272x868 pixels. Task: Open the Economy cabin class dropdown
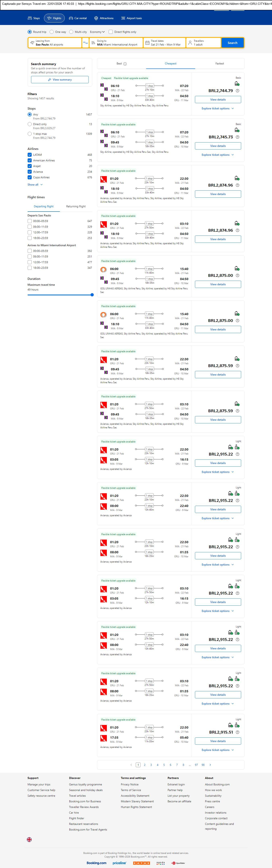pyautogui.click(x=97, y=32)
